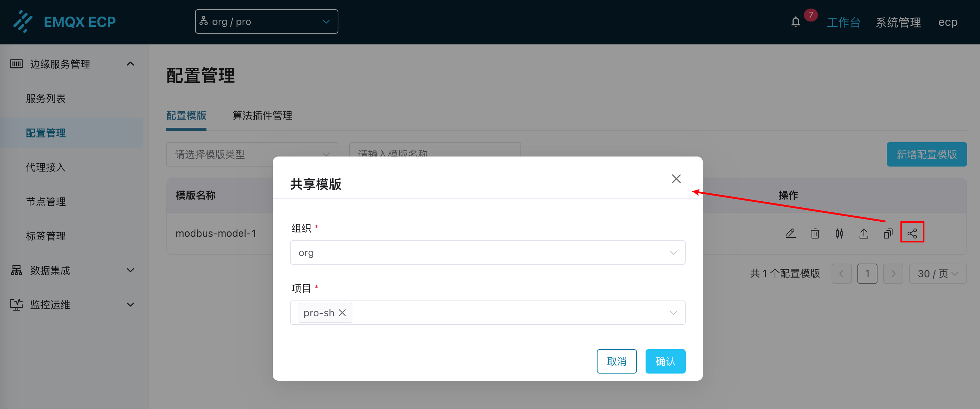Click the upload export arrow icon
The height and width of the screenshot is (409, 980).
point(864,233)
